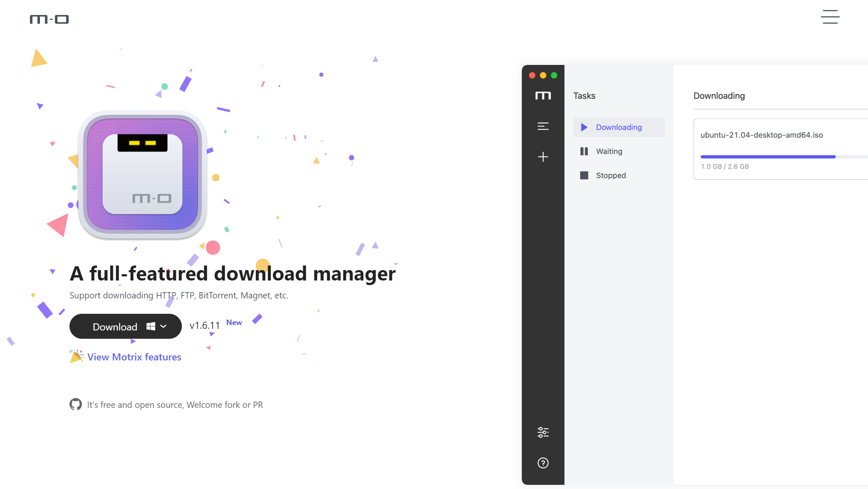868x489 pixels.
Task: Click the New badge next to version
Action: click(x=234, y=323)
